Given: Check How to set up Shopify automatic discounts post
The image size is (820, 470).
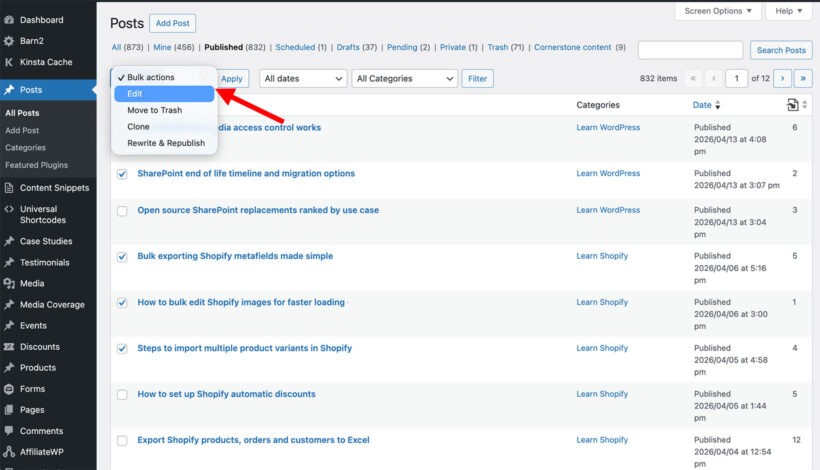Looking at the screenshot, I should click(122, 395).
